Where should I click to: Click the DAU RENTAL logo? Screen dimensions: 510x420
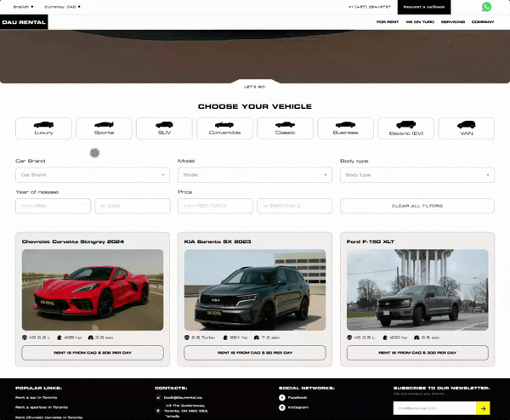click(24, 22)
